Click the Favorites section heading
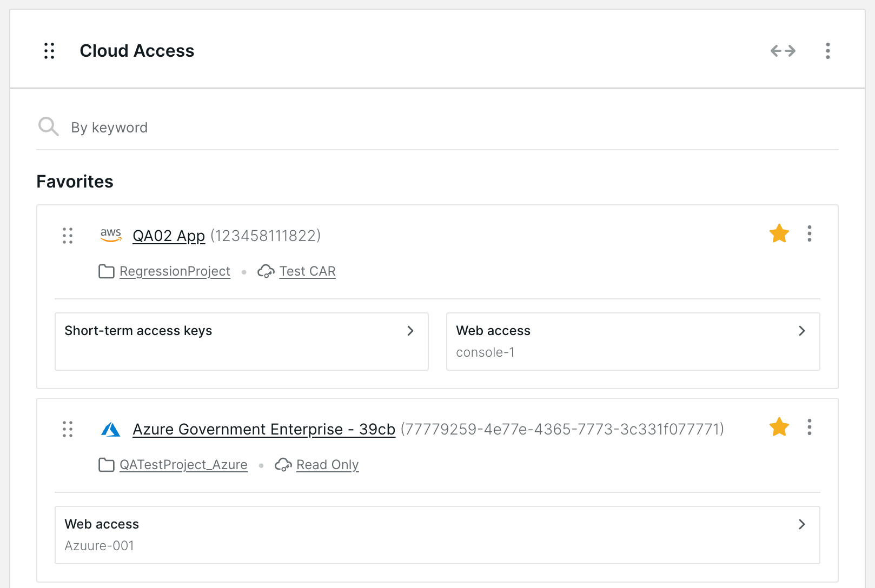 click(75, 182)
